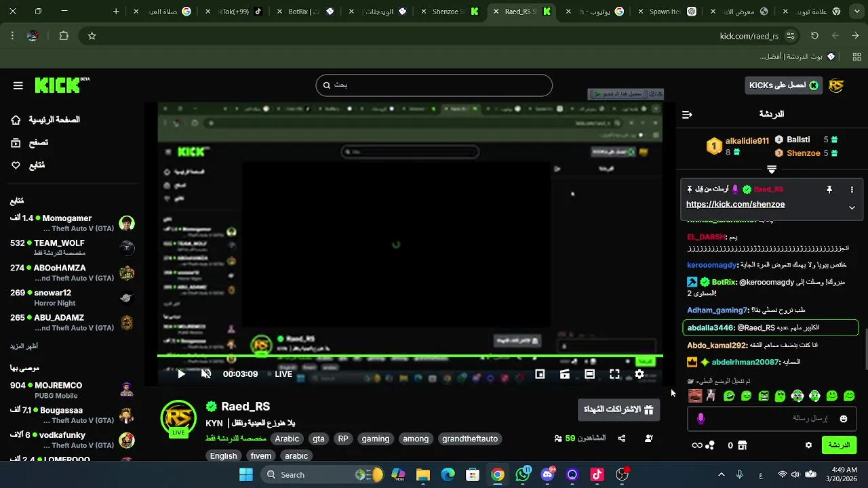The height and width of the screenshot is (488, 868).
Task: Open the hamburger menu beside the KICK logo
Action: pyautogui.click(x=18, y=85)
